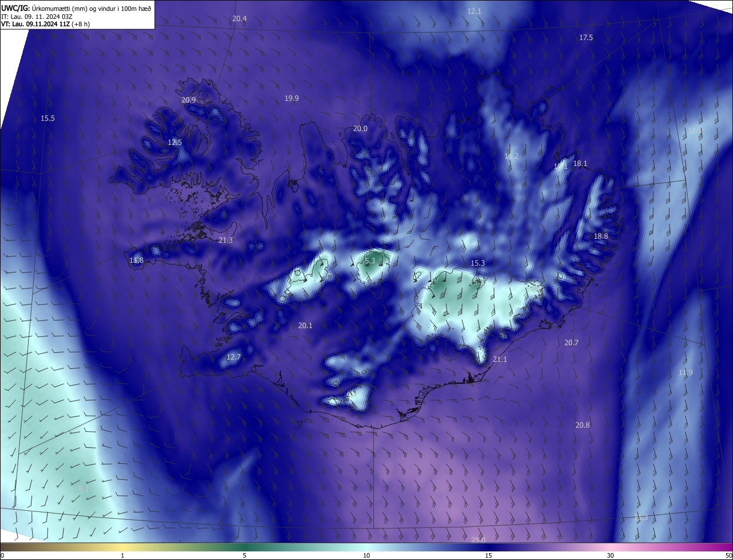Click the map value 25.0

pos(478,540)
